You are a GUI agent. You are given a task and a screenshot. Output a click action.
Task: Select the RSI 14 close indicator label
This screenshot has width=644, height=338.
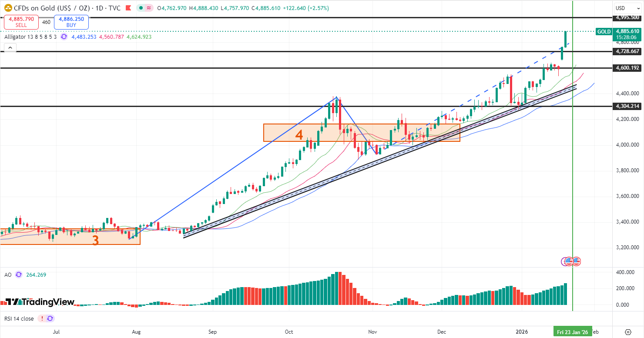19,318
